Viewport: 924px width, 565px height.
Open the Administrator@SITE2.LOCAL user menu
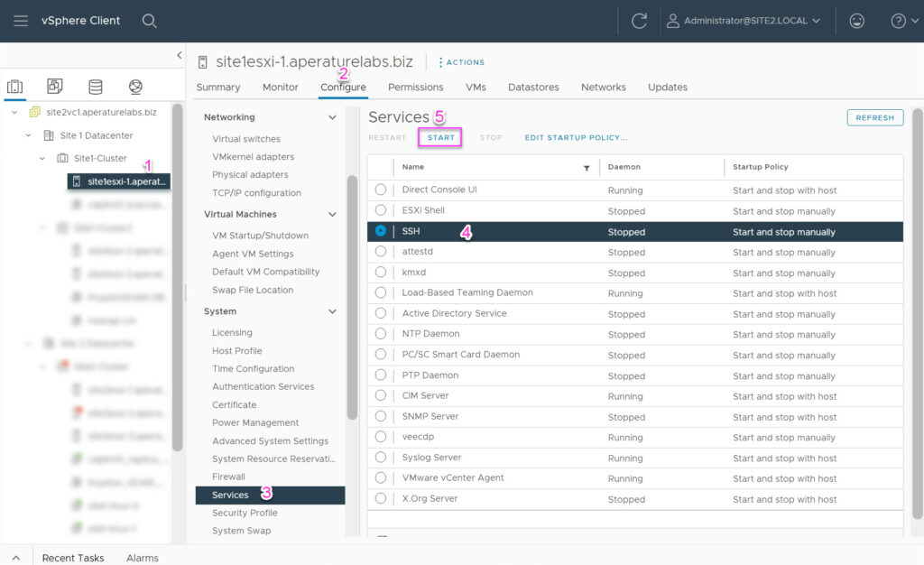(744, 20)
